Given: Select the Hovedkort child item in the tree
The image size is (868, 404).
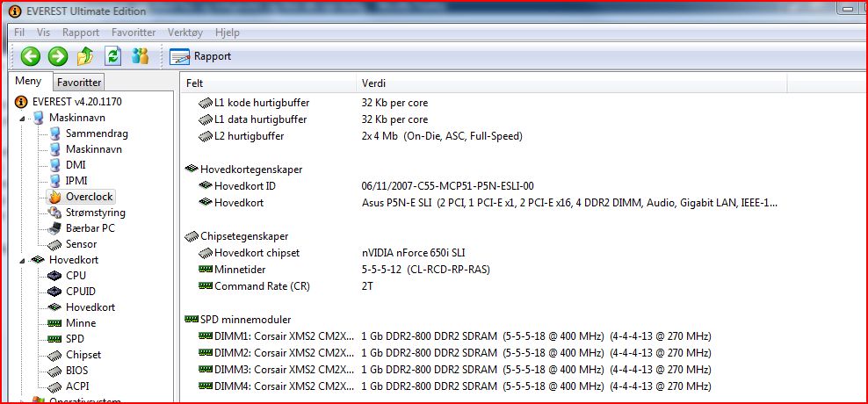Looking at the screenshot, I should click(83, 307).
